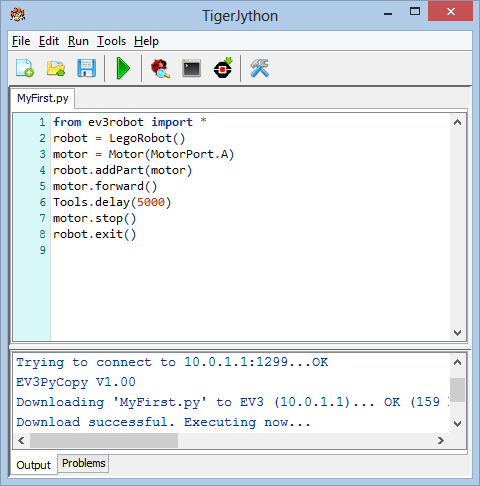Open the console window icon
The width and height of the screenshot is (480, 486).
tap(191, 68)
